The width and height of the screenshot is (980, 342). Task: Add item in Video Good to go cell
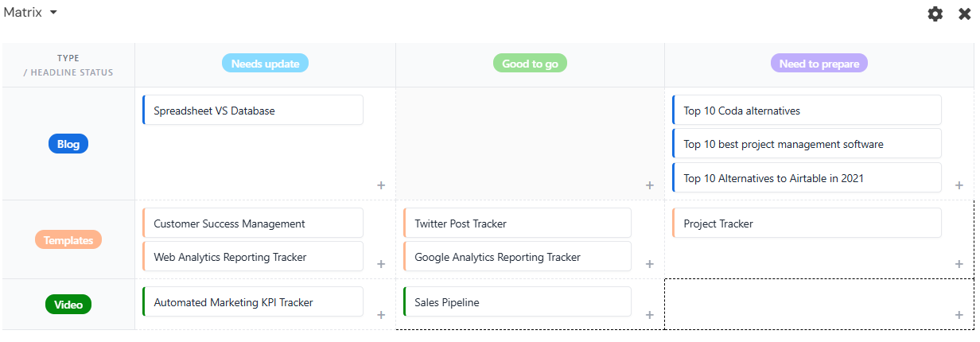tap(650, 315)
